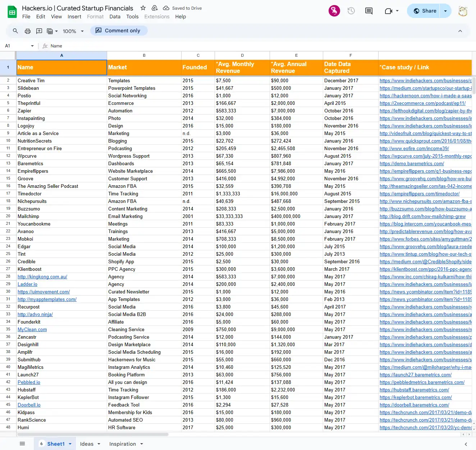
Task: Open the Tools menu
Action: (132, 17)
